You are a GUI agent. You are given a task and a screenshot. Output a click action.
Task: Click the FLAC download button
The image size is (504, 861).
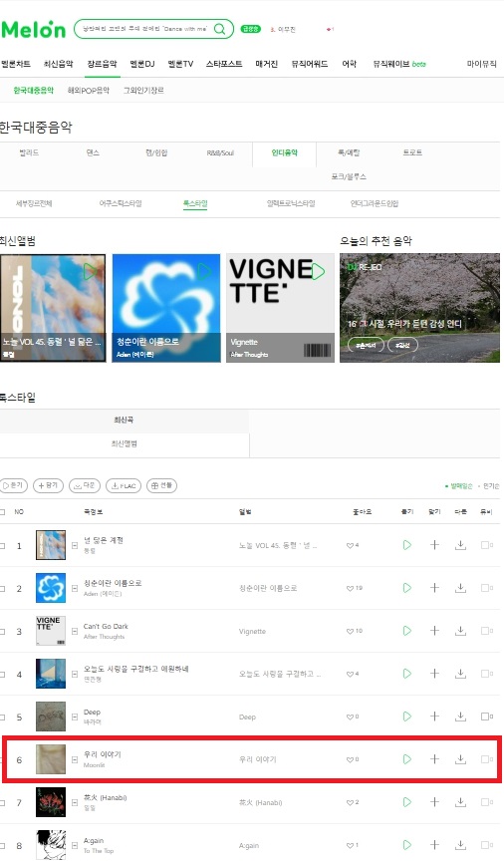[x=124, y=486]
